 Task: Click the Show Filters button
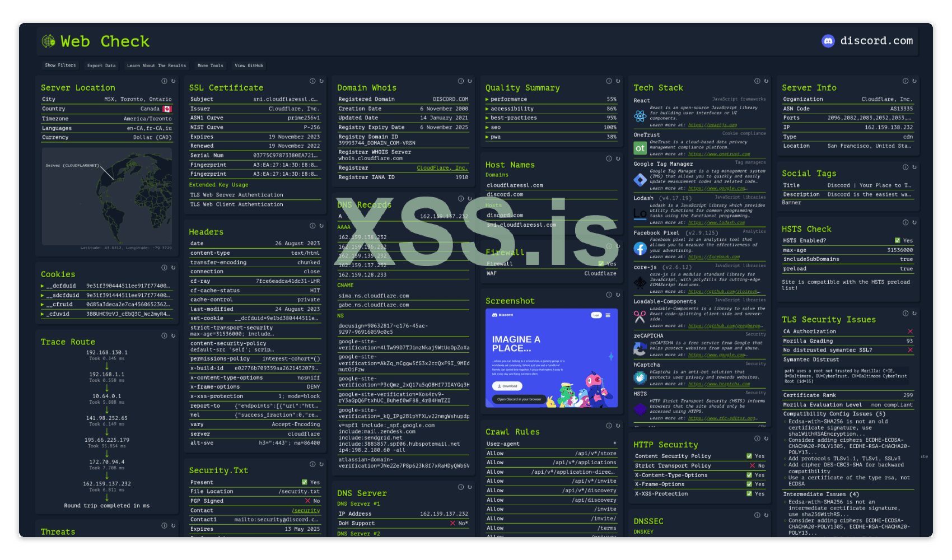pos(60,66)
